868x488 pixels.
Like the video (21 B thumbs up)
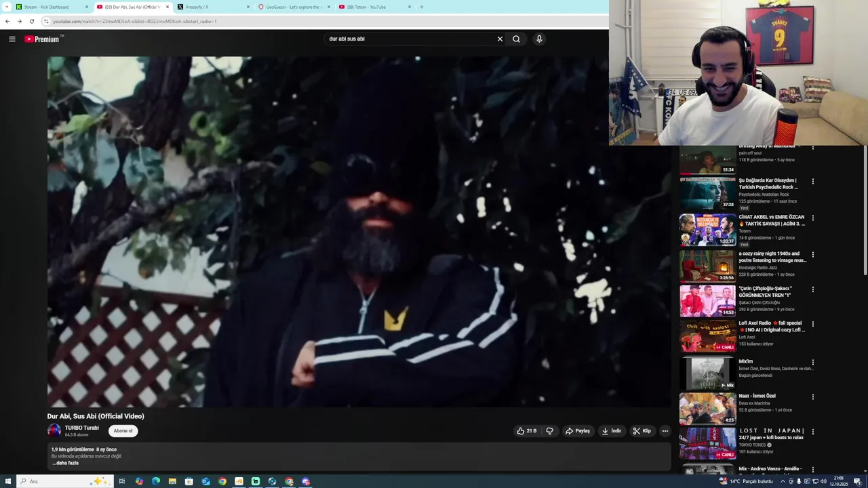point(527,431)
